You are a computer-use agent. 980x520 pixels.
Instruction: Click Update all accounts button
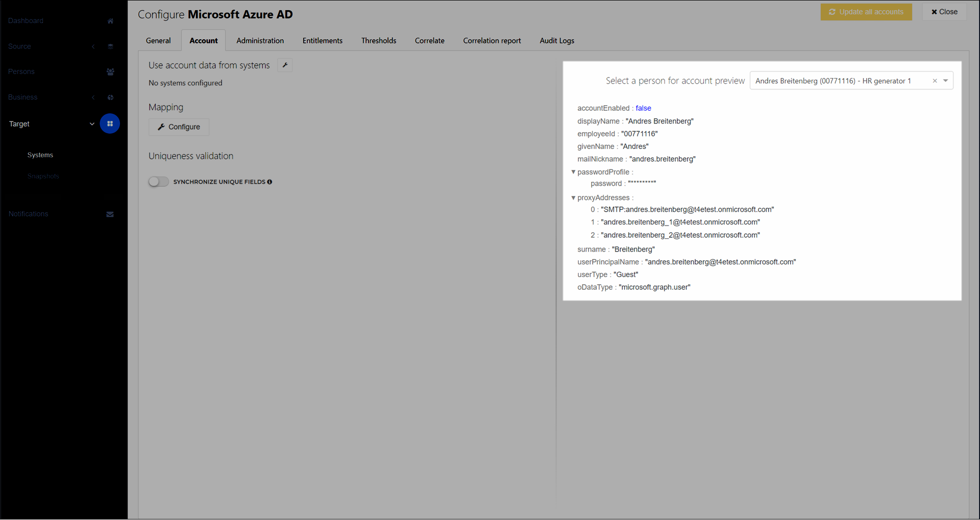(866, 12)
